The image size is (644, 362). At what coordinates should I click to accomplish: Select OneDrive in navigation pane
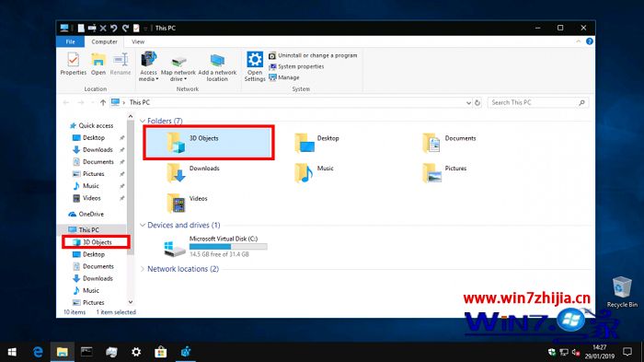click(x=86, y=214)
